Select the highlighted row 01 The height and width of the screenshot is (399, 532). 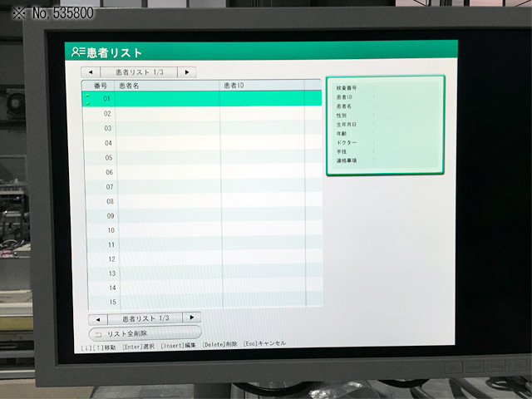[201, 98]
